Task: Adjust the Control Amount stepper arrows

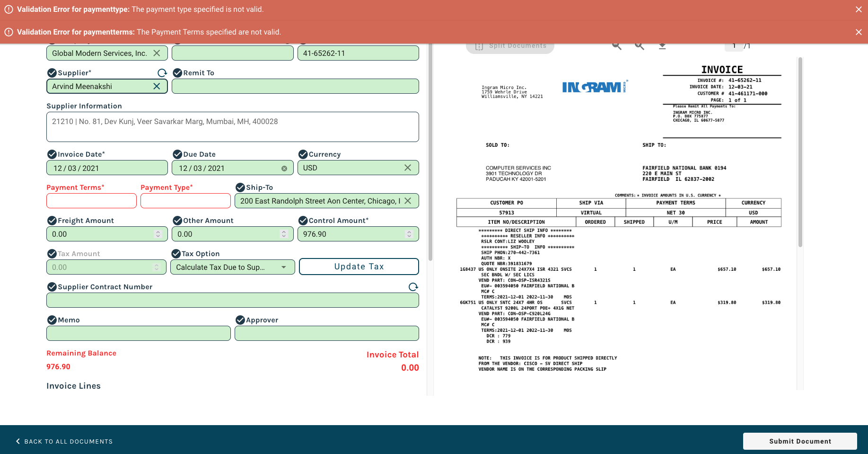Action: point(409,234)
